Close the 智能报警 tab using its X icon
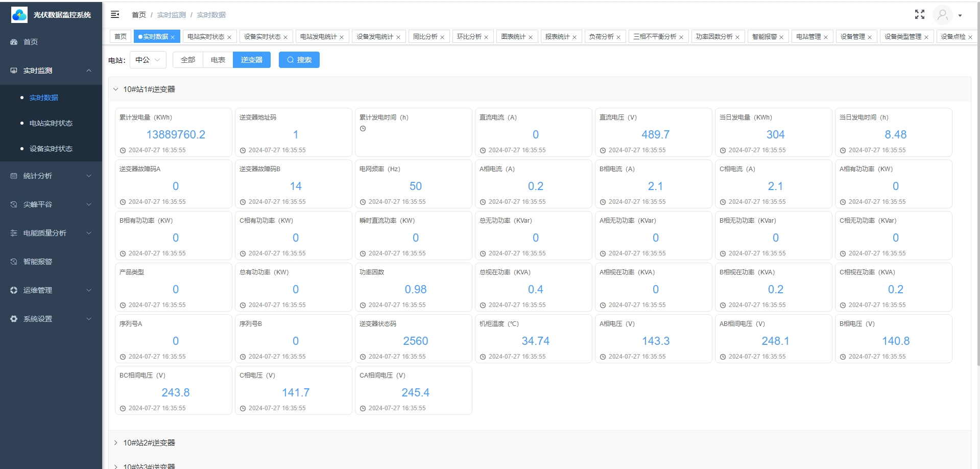Screen dimensions: 980x469 (781, 37)
